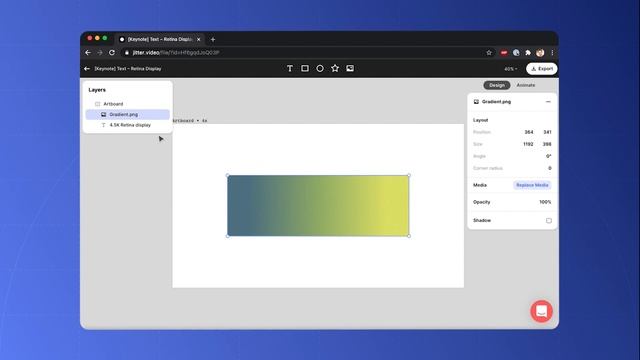Open the Extensions puzzle icon

point(528,53)
